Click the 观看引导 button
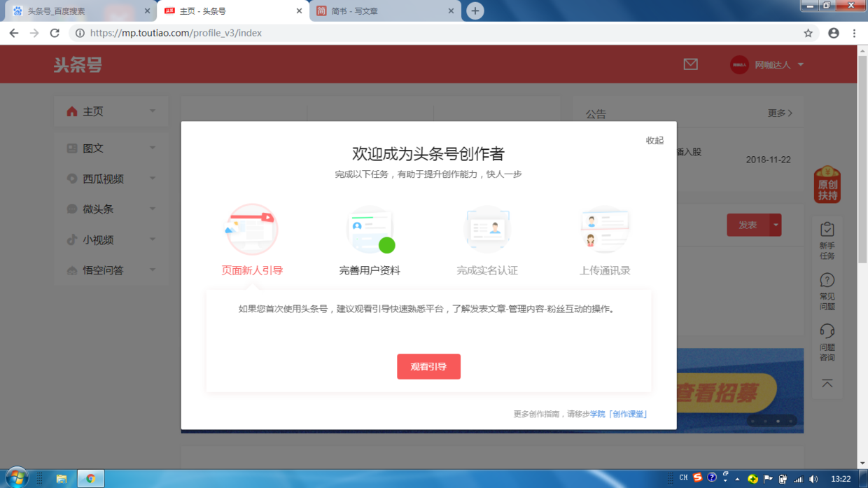The image size is (868, 488). pyautogui.click(x=428, y=367)
